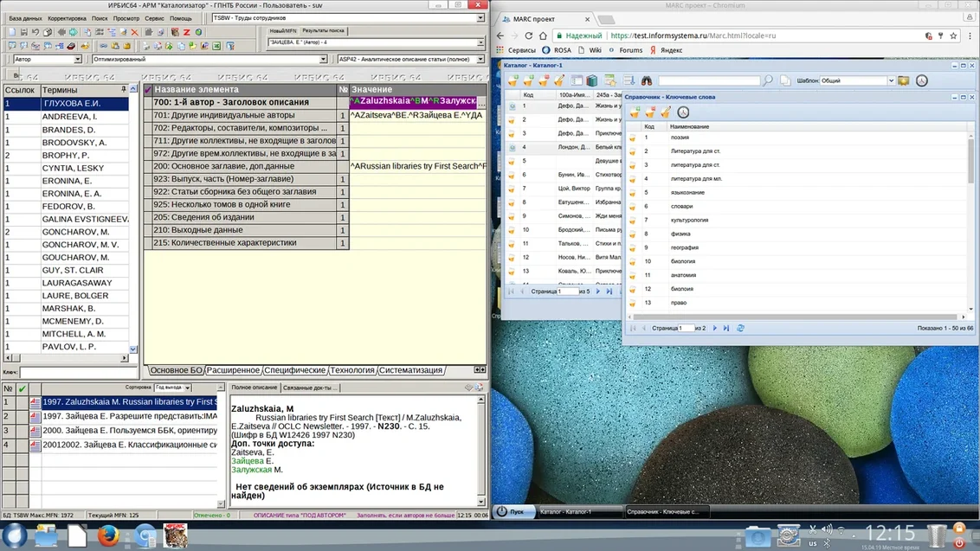The height and width of the screenshot is (551, 980).
Task: Switch to the Технология tab
Action: (352, 370)
